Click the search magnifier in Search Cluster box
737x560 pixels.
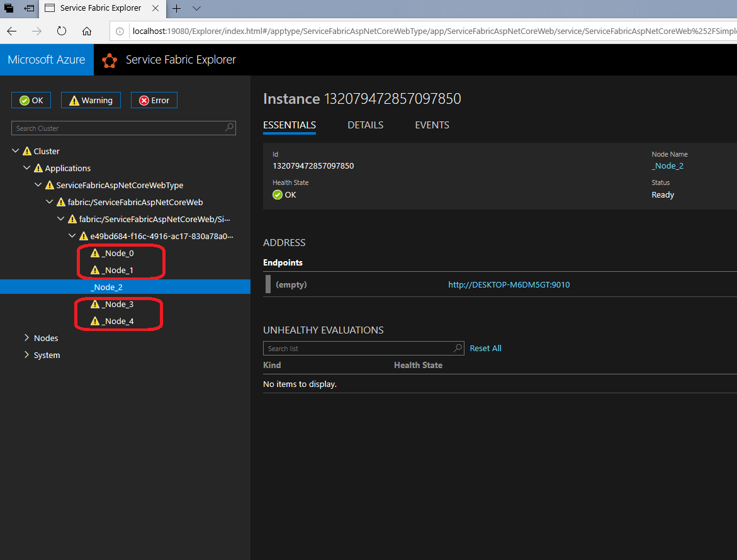coord(229,127)
